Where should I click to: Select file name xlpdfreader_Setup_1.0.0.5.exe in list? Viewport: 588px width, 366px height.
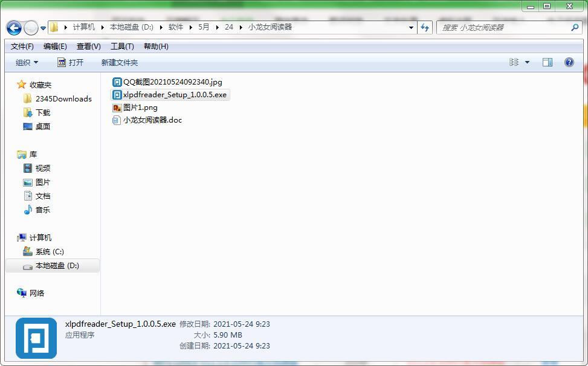[175, 95]
